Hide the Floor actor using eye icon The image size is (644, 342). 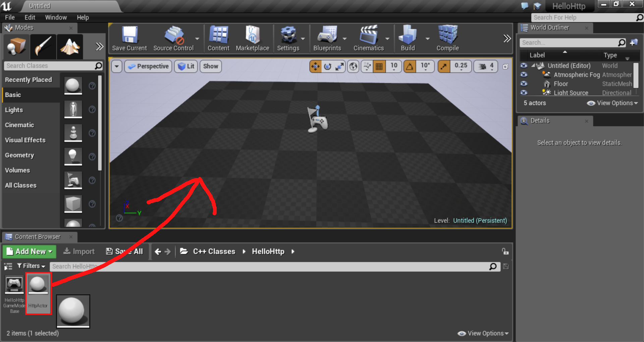click(524, 84)
